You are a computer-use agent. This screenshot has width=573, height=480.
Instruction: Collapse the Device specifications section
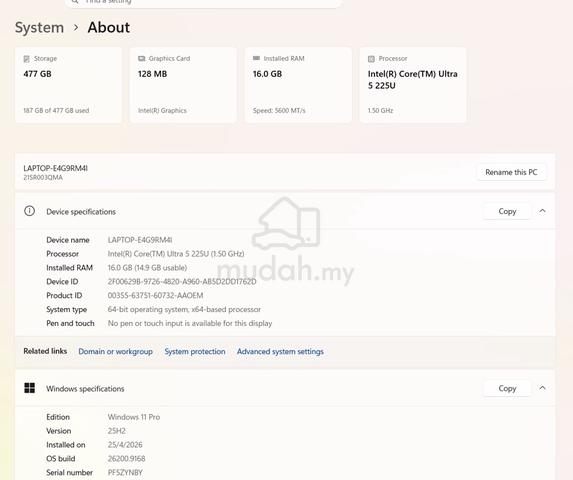click(x=543, y=211)
